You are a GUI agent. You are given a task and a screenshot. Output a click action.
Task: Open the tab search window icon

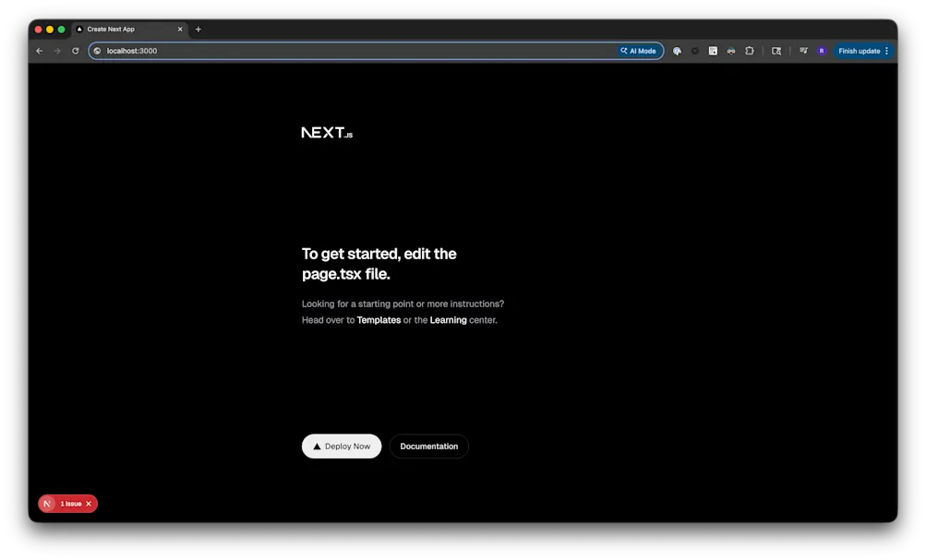[776, 51]
